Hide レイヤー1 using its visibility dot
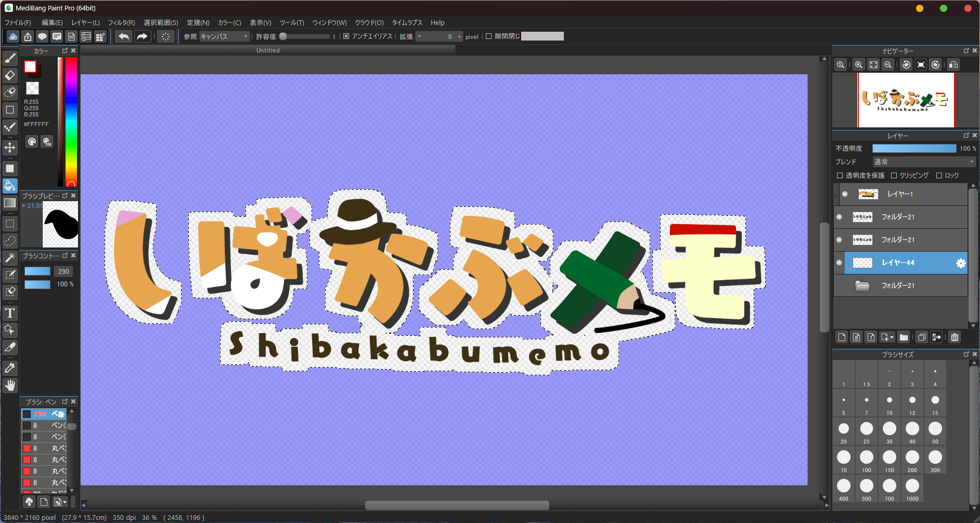 coord(845,194)
